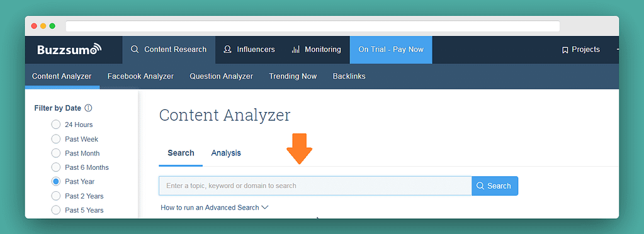The height and width of the screenshot is (234, 644).
Task: Click the topic or keyword search field
Action: [315, 186]
